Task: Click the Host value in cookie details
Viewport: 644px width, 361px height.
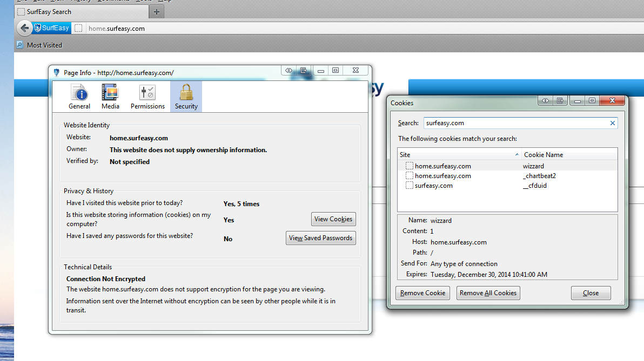Action: pyautogui.click(x=458, y=242)
